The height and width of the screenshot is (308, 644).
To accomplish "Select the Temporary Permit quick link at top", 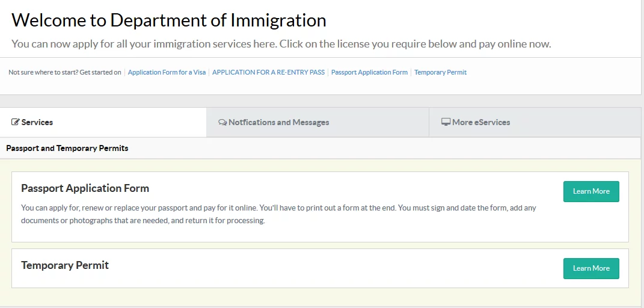I will [440, 72].
